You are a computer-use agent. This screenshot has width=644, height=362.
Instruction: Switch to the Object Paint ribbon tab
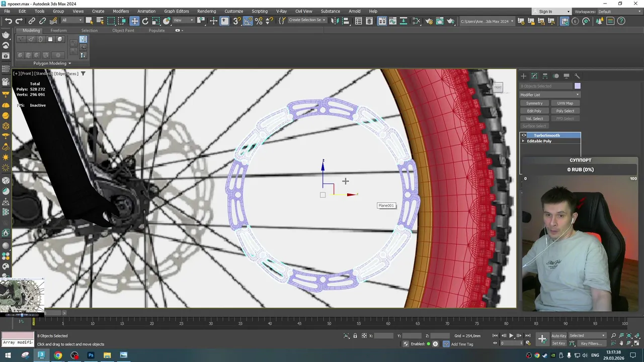pos(123,30)
